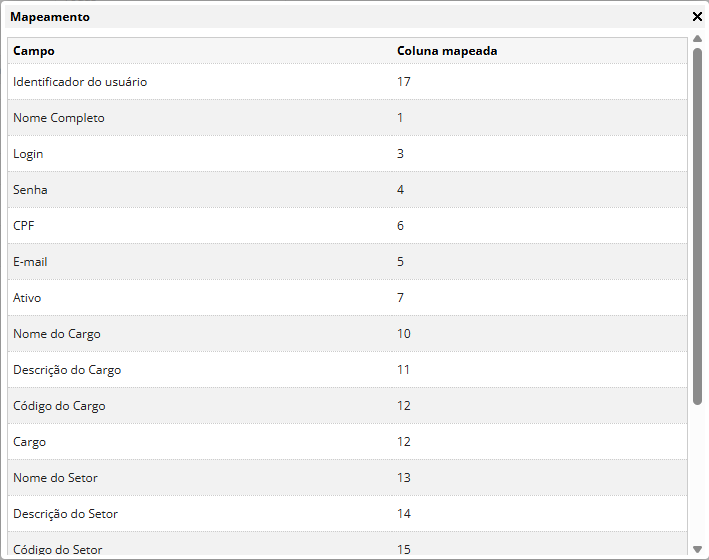Image resolution: width=709 pixels, height=560 pixels.
Task: Select the Código do Cargo row
Action: pyautogui.click(x=59, y=406)
